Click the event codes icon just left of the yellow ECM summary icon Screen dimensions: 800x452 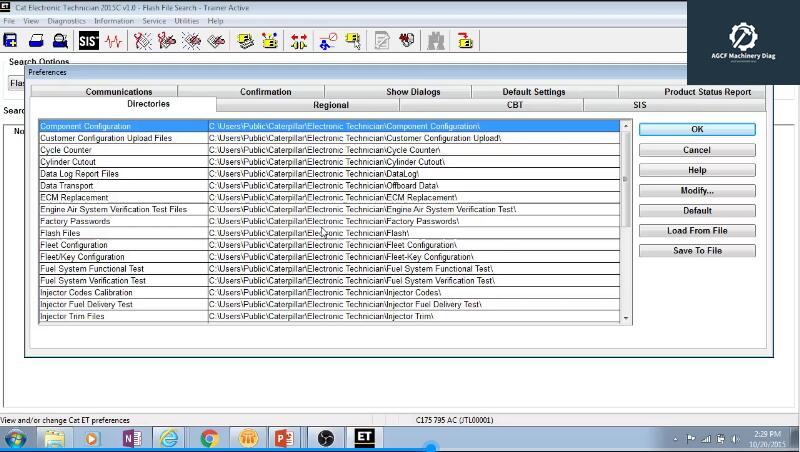pyautogui.click(x=216, y=40)
